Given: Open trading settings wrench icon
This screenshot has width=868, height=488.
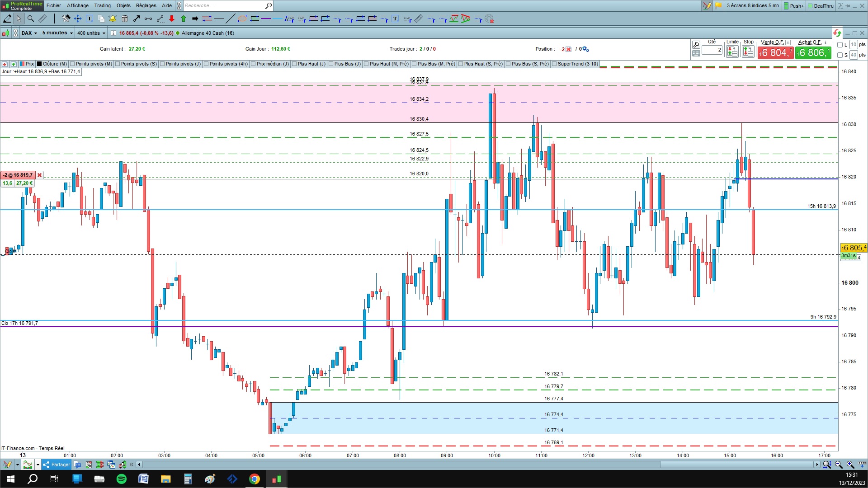Looking at the screenshot, I should 696,44.
